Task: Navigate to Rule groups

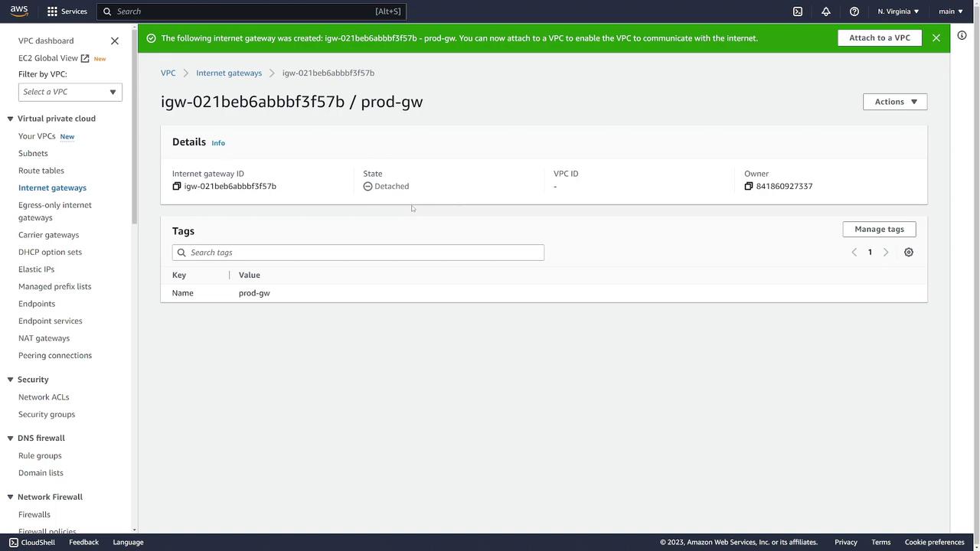Action: (40, 455)
